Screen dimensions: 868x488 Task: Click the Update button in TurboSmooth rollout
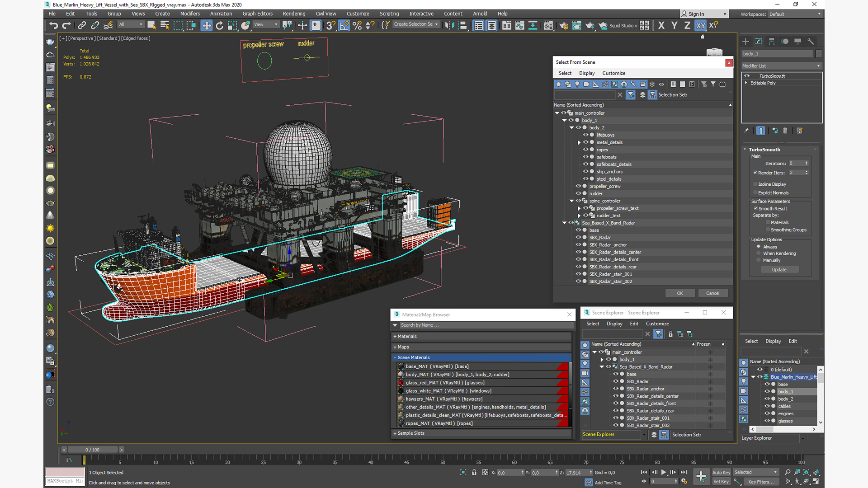[x=779, y=270]
